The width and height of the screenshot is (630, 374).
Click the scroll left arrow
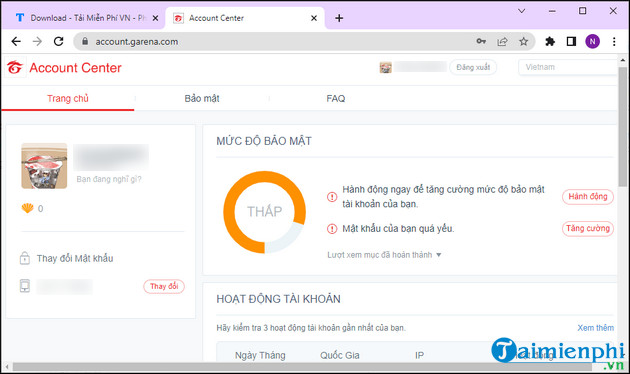(7, 367)
